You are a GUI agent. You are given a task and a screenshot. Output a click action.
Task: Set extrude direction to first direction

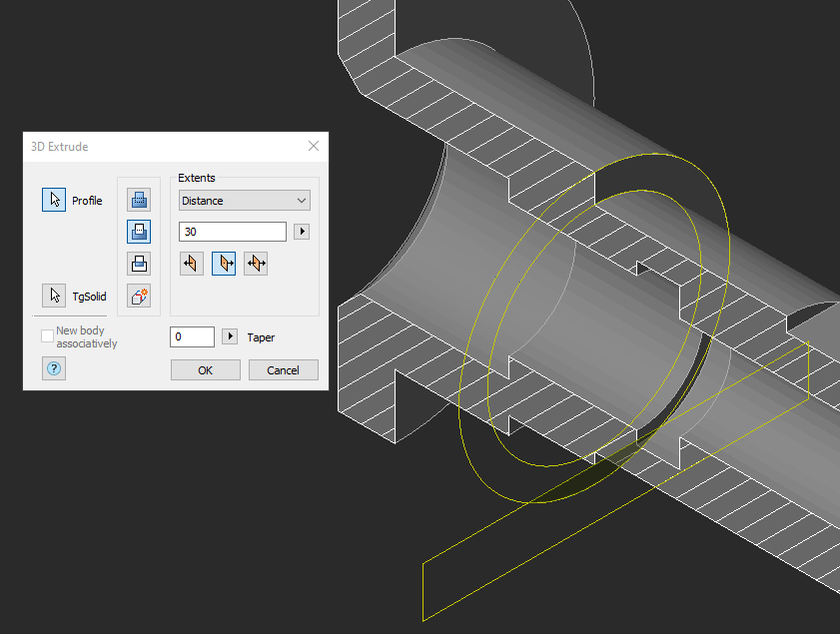(192, 264)
